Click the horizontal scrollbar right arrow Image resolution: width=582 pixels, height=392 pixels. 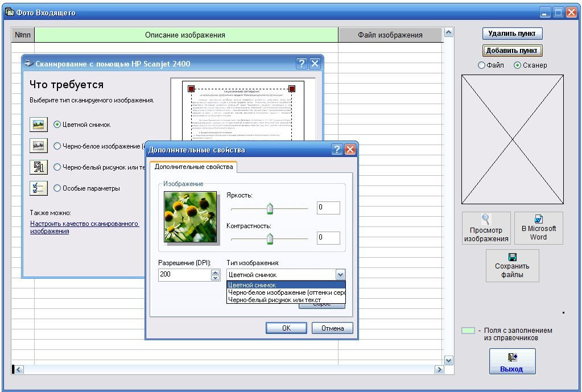pos(439,369)
